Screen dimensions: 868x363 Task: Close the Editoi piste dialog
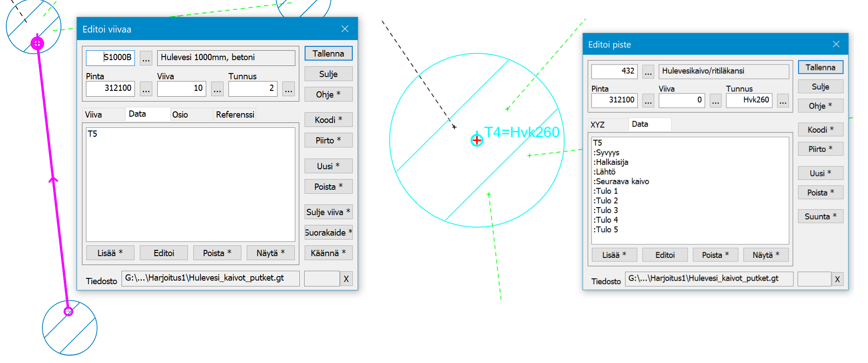(836, 44)
